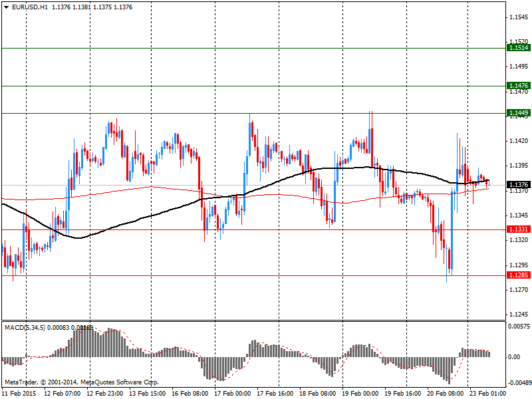The image size is (532, 399).
Task: Click the 1.1320 price axis value
Action: click(x=519, y=240)
